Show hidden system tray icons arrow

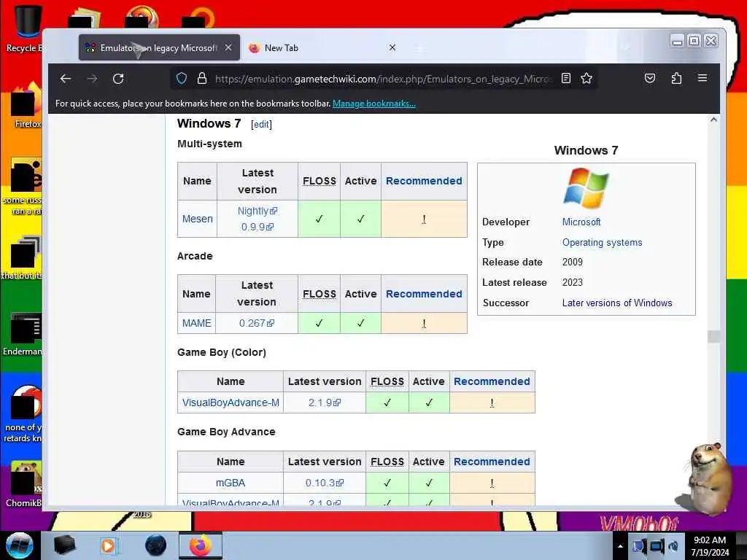click(620, 546)
